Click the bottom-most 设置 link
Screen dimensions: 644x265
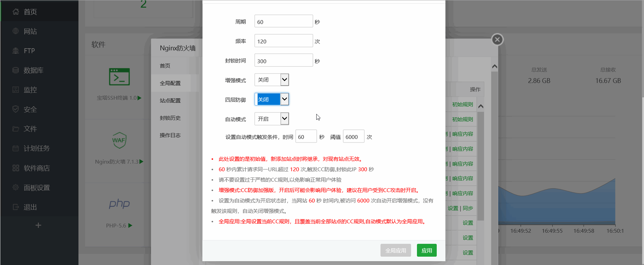[x=468, y=252]
